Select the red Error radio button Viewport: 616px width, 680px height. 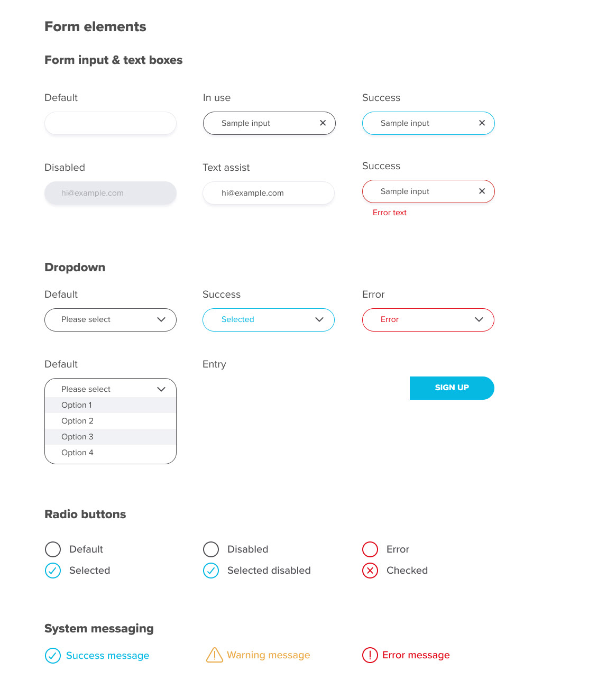(x=370, y=549)
